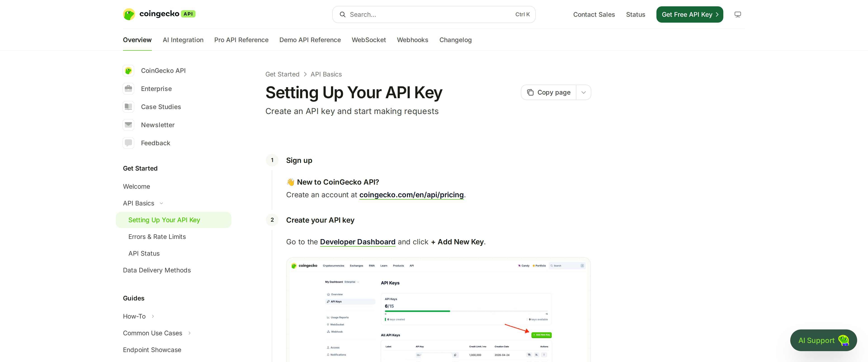Open the Status link in header
Screen dimensions: 868x362
(x=635, y=14)
